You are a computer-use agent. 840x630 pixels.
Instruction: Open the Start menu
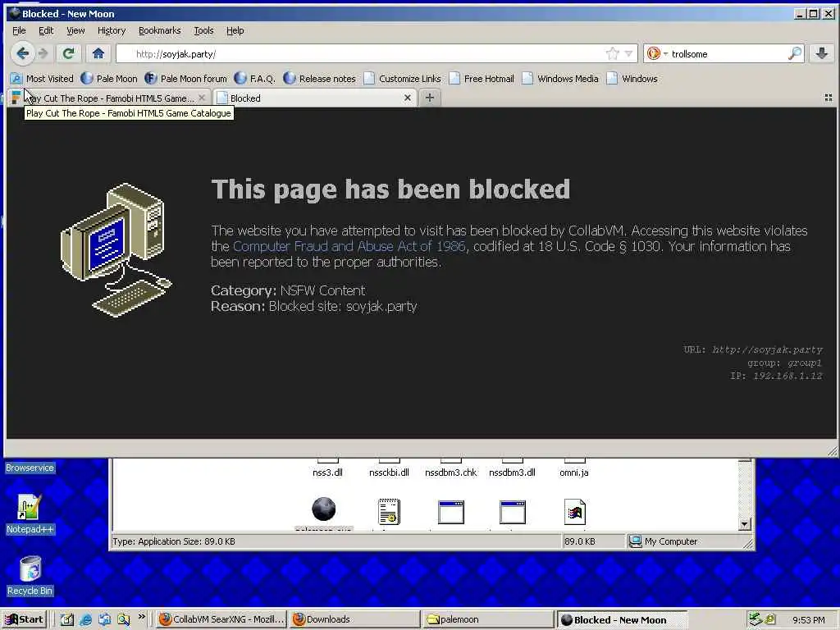pyautogui.click(x=24, y=619)
